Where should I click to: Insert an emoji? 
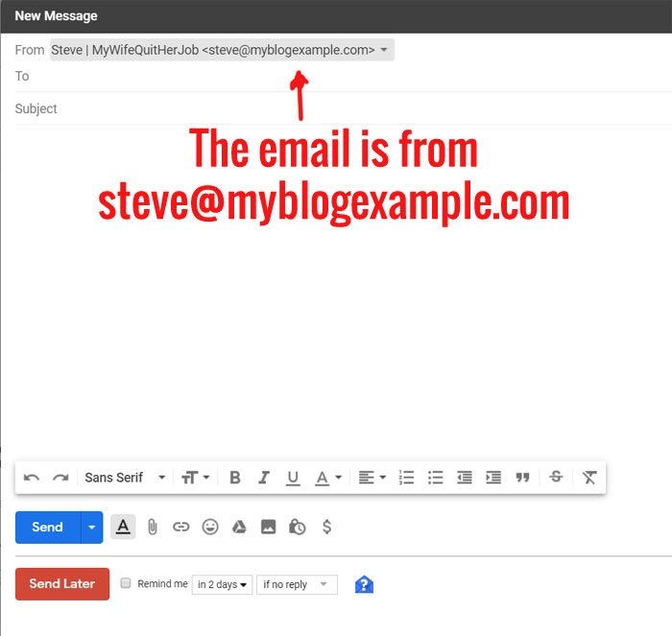click(x=210, y=527)
